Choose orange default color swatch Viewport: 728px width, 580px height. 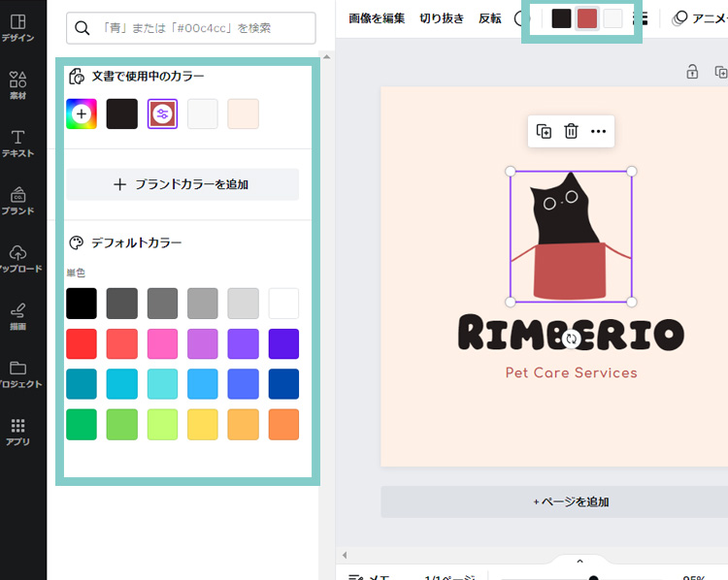point(283,425)
